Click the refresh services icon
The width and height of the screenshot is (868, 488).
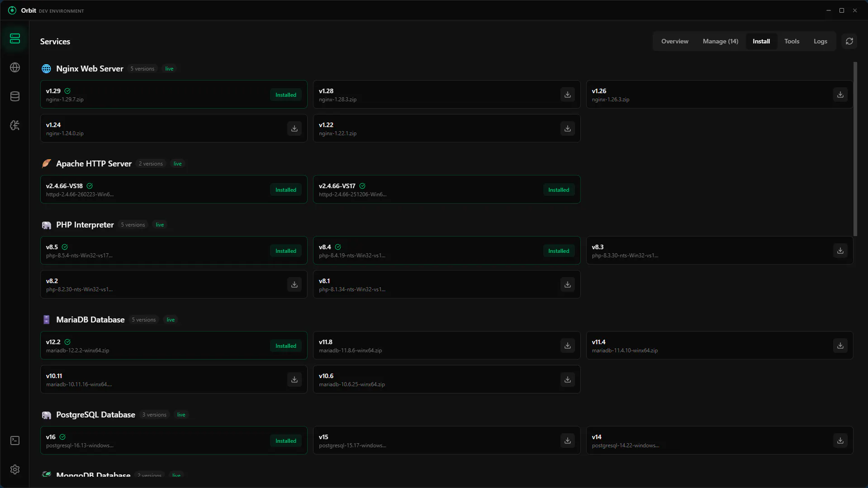tap(849, 41)
